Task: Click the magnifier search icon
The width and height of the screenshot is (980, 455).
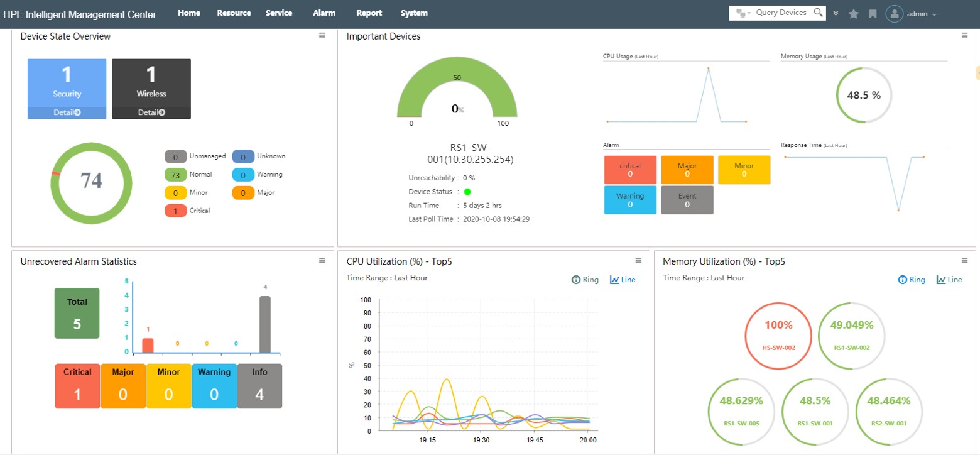Action: (x=818, y=13)
